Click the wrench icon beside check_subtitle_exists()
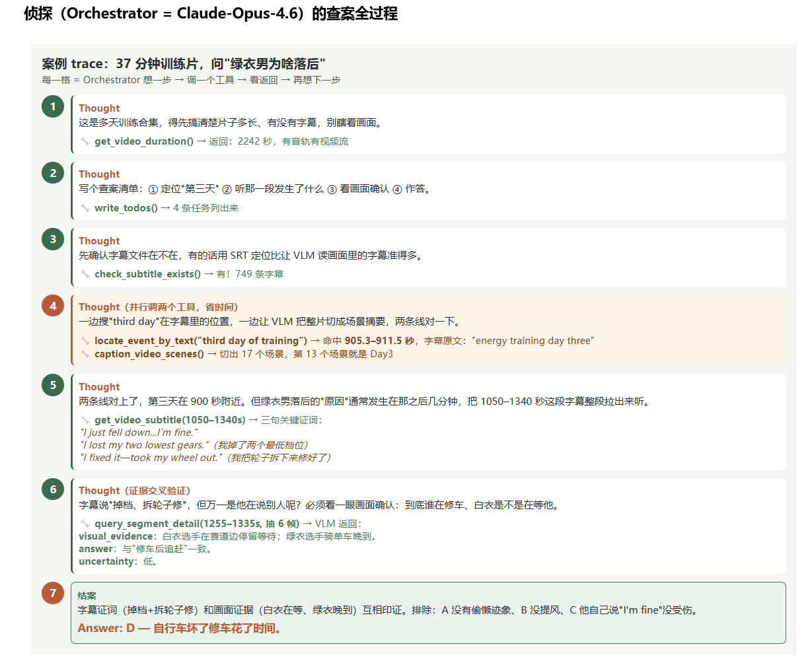812x667 pixels. [85, 274]
